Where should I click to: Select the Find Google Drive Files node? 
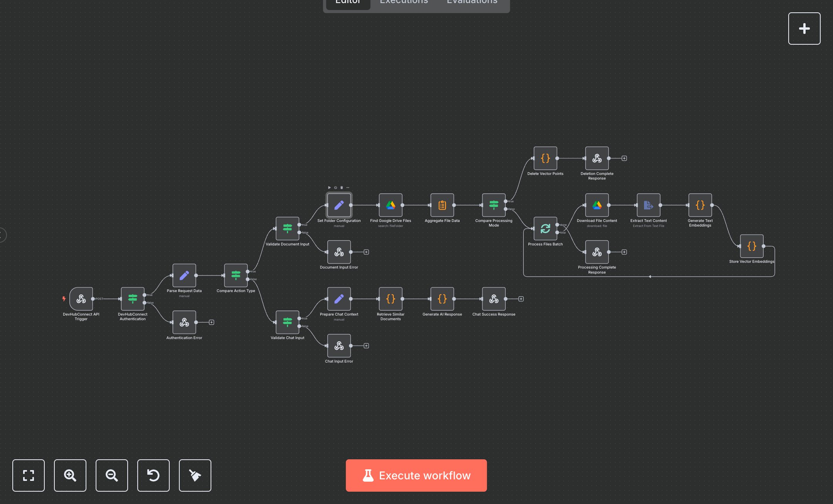tap(390, 205)
